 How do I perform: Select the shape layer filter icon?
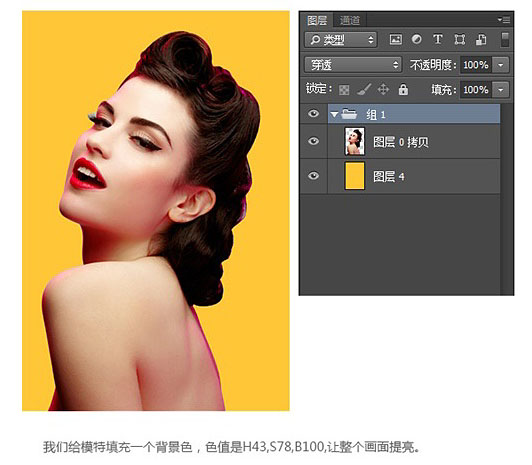coord(459,39)
